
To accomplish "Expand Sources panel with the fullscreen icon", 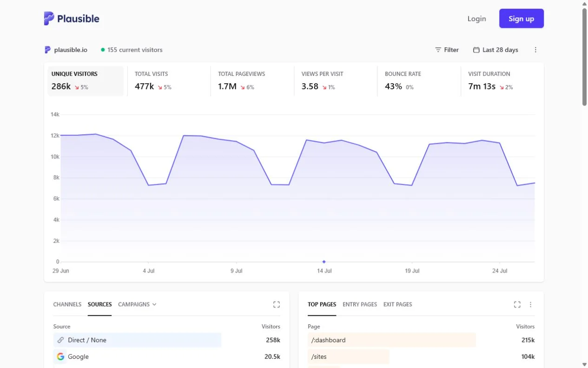I will [x=277, y=304].
